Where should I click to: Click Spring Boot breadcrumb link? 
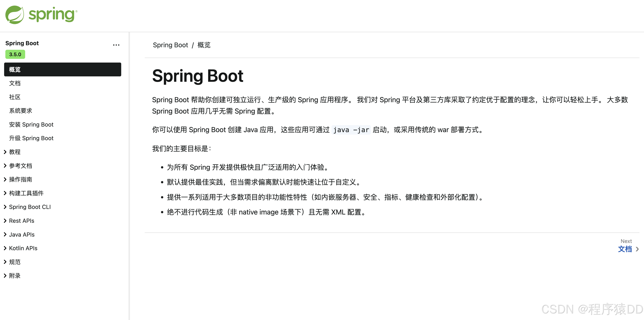coord(170,45)
